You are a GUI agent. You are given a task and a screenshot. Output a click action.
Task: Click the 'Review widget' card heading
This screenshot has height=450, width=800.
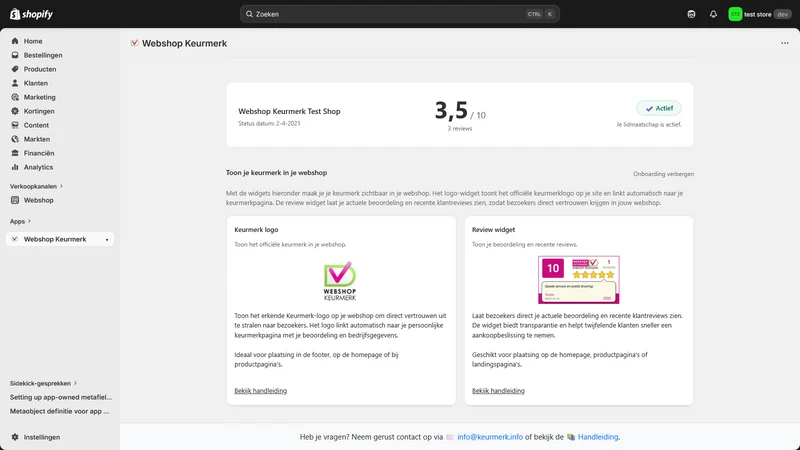(493, 230)
